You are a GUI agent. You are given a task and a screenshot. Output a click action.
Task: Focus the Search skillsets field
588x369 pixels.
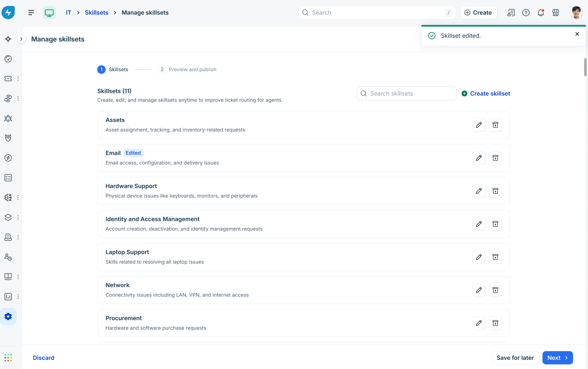[x=406, y=93]
